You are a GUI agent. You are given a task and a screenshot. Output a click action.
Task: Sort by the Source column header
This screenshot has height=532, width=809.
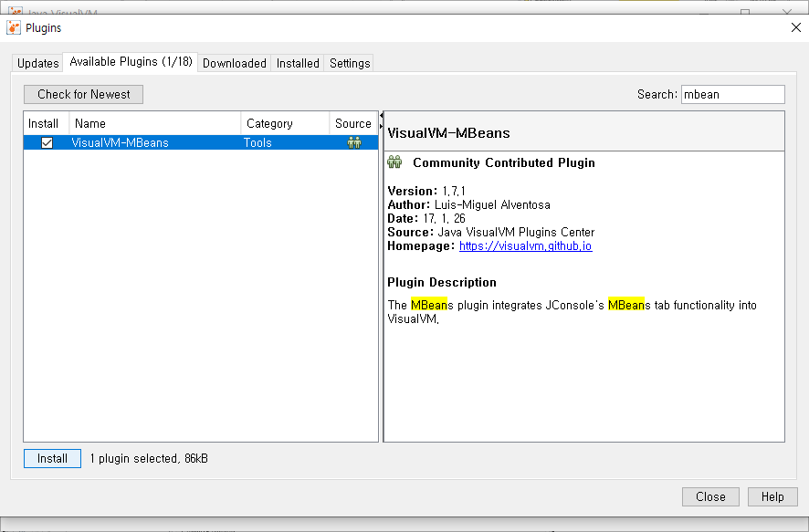click(x=353, y=123)
